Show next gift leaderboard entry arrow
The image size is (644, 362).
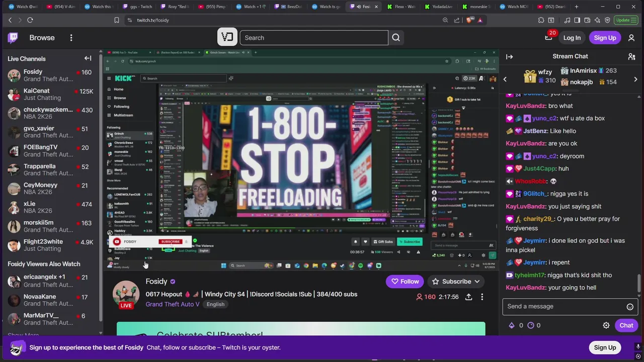point(635,79)
